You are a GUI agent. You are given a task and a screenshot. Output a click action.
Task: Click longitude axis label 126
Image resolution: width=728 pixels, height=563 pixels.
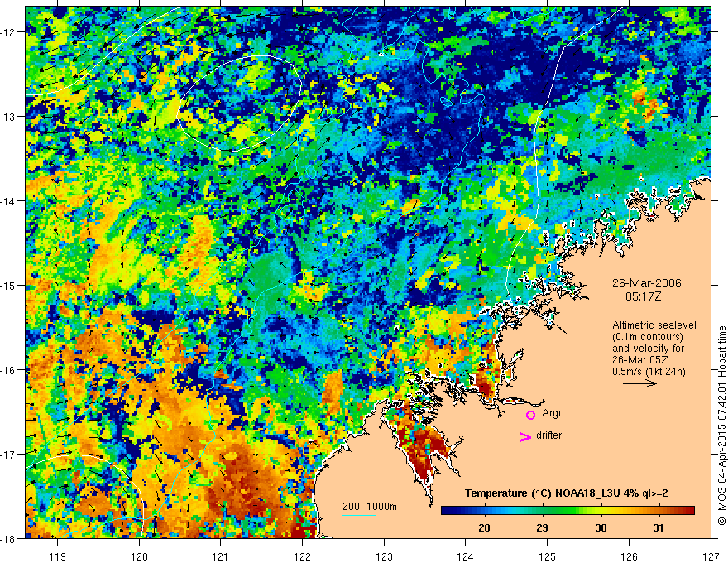pyautogui.click(x=629, y=556)
